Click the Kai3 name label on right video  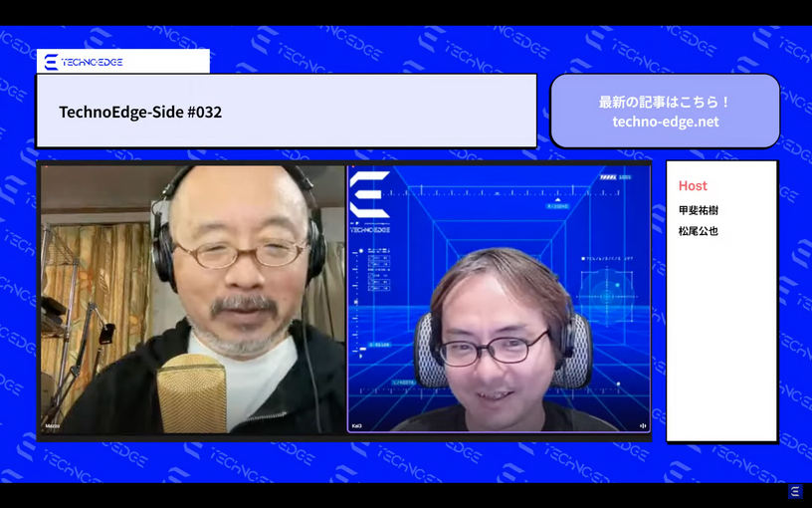[x=357, y=426]
